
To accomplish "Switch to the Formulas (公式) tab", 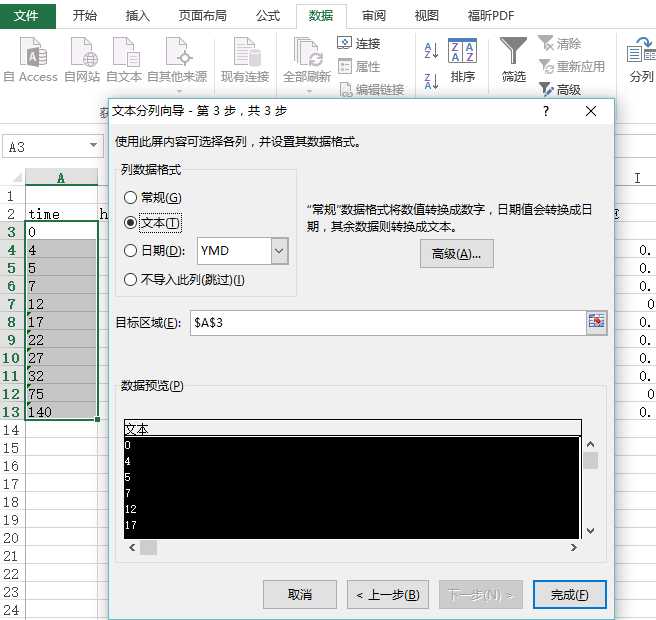I will click(268, 16).
